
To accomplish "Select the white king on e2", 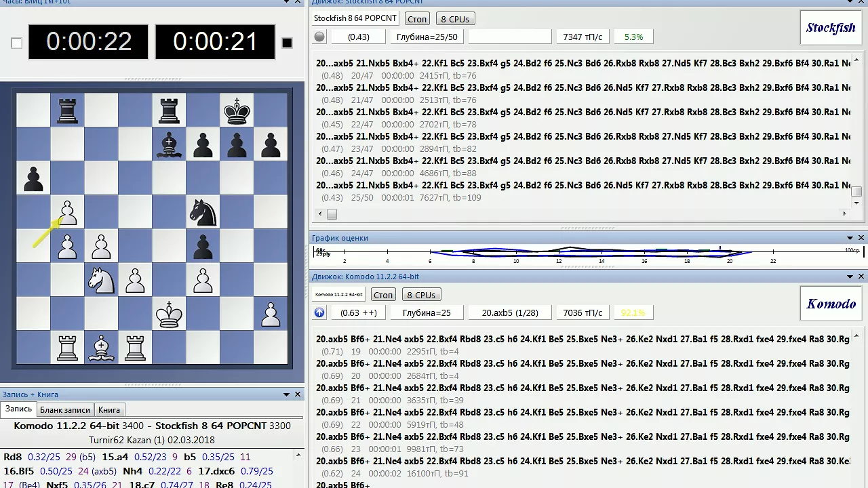I will click(x=169, y=314).
